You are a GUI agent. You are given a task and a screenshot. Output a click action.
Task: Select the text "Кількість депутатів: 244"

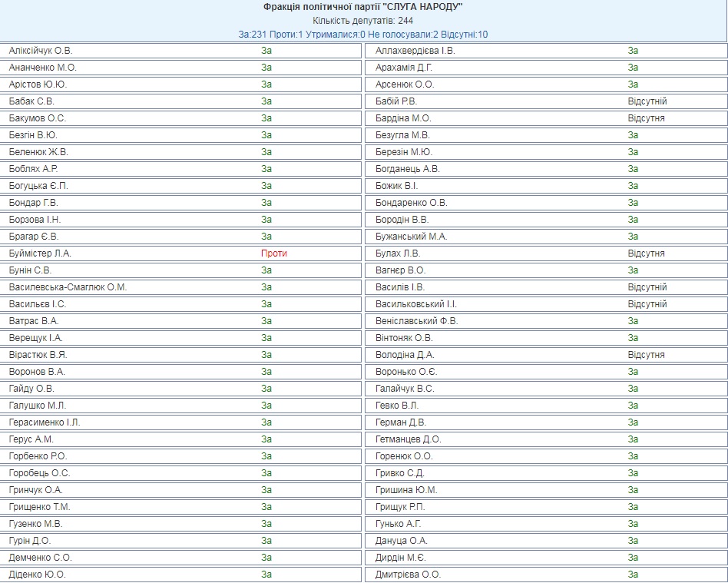pyautogui.click(x=363, y=21)
